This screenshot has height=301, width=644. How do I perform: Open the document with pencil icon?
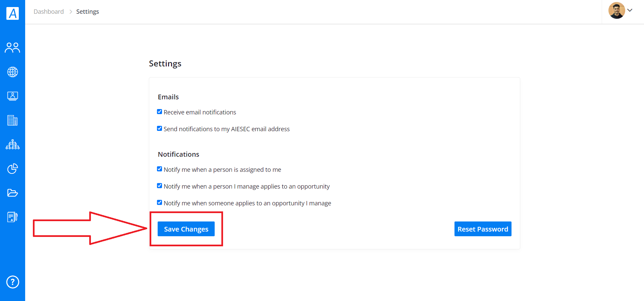[x=12, y=217]
